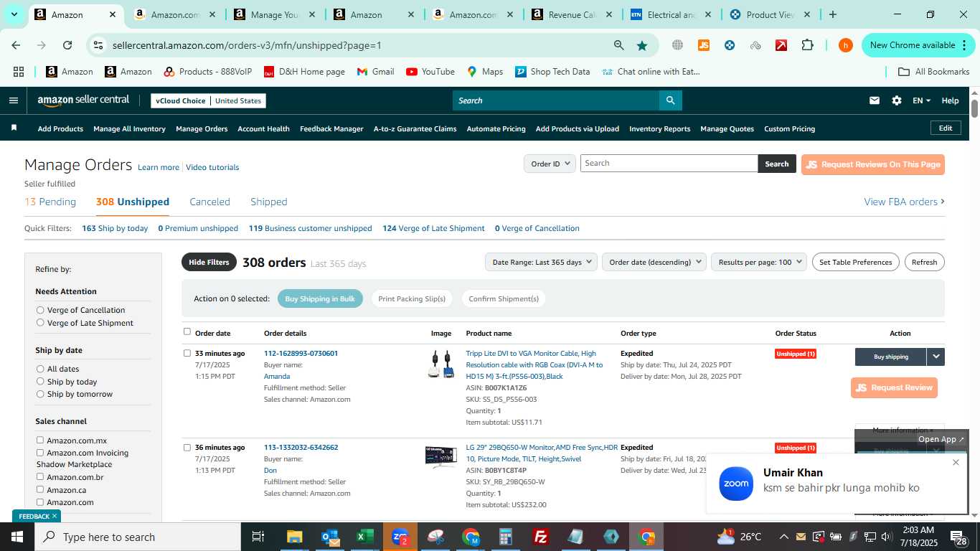The image size is (980, 551).
Task: Show hidden system tray icons chevron
Action: (783, 537)
